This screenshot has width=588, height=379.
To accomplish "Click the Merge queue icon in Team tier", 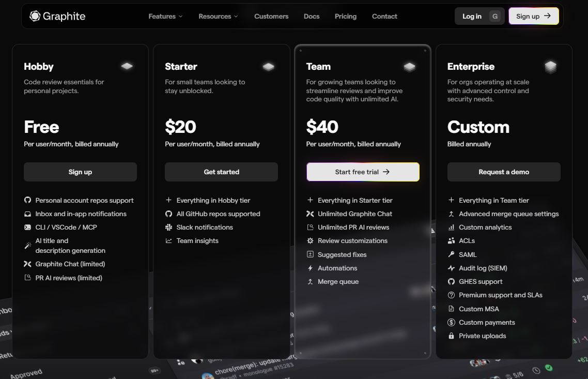I will coord(310,282).
